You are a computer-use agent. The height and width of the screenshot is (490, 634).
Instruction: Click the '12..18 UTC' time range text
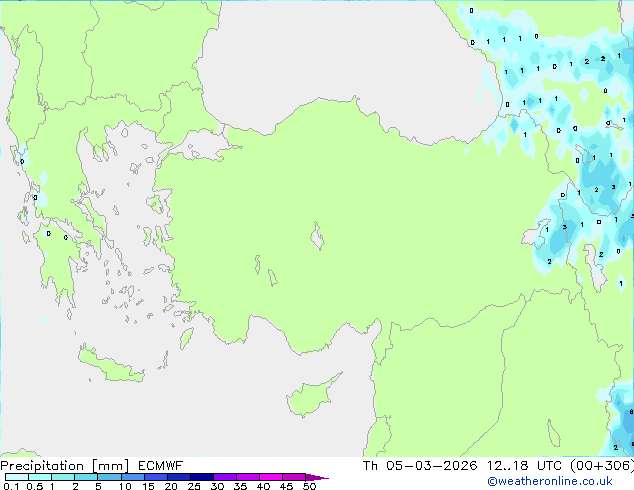524,466
